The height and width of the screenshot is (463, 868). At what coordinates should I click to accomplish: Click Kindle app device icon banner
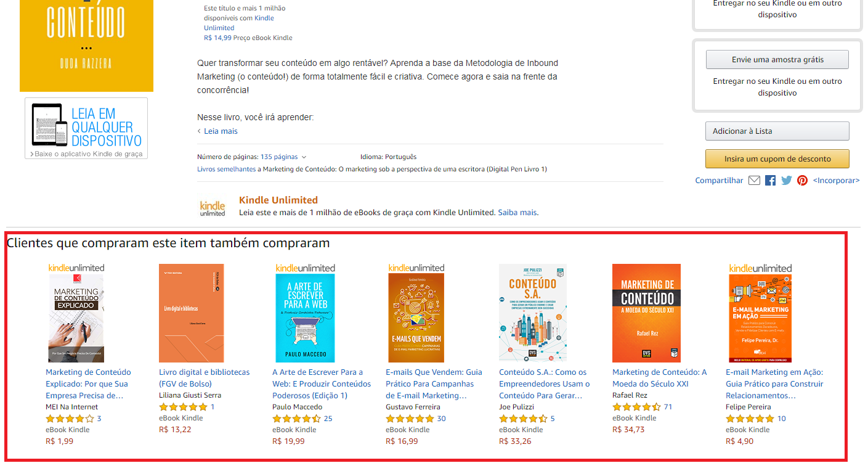86,128
